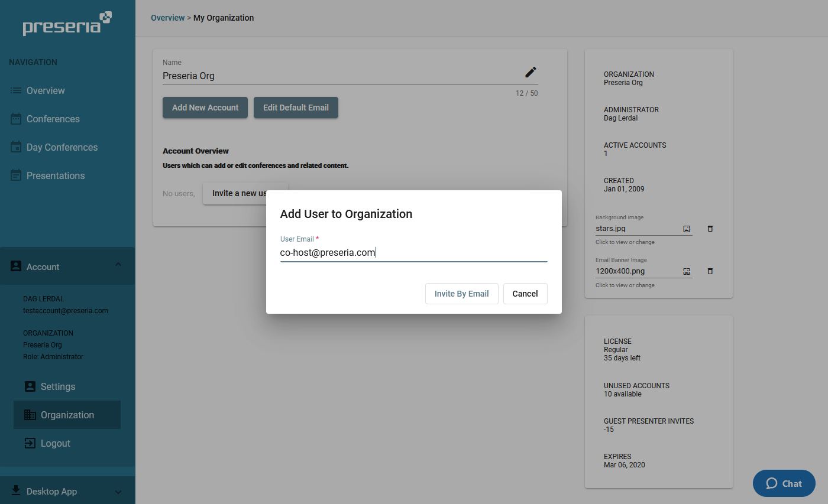Click the ACTIVE ACCOUNTS label

click(x=635, y=145)
